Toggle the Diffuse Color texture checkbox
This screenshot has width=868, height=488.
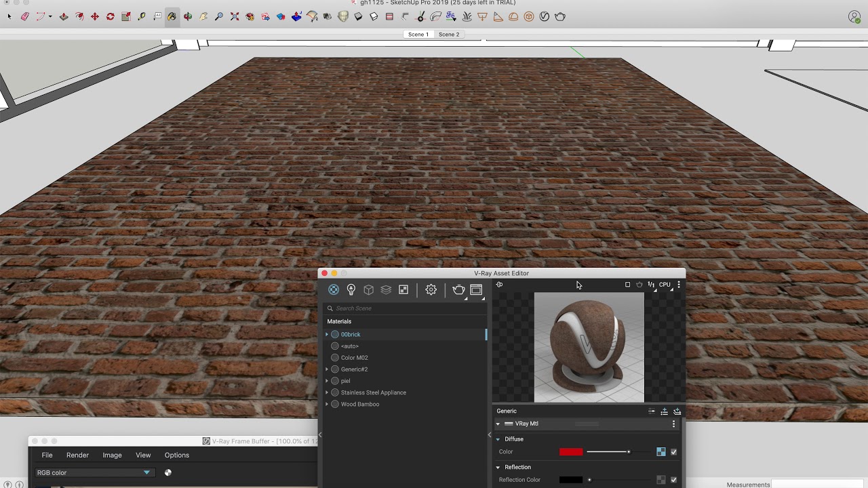[673, 452]
